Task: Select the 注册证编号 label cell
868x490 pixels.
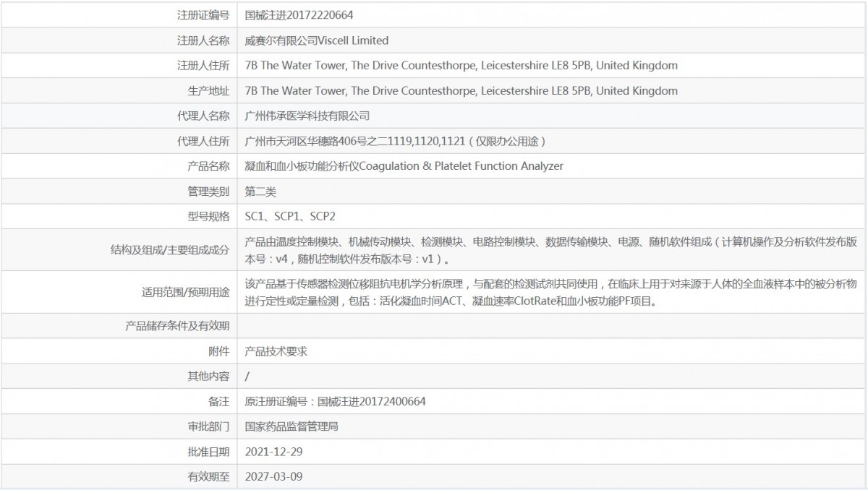Action: click(203, 15)
